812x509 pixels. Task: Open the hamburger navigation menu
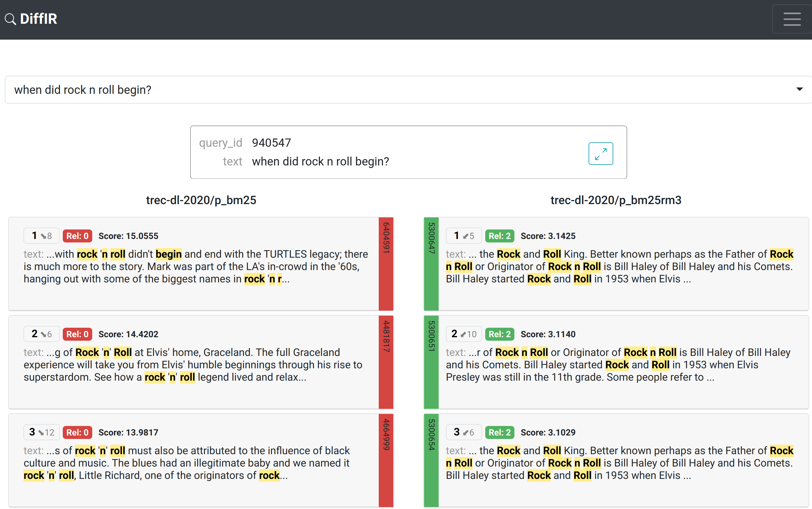click(791, 19)
